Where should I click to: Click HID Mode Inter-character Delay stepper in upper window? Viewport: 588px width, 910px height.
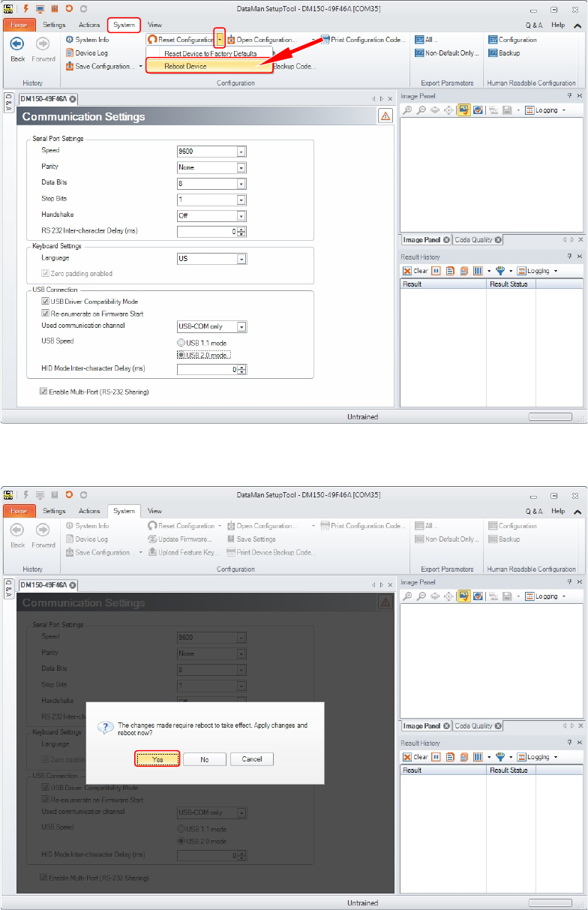(242, 369)
